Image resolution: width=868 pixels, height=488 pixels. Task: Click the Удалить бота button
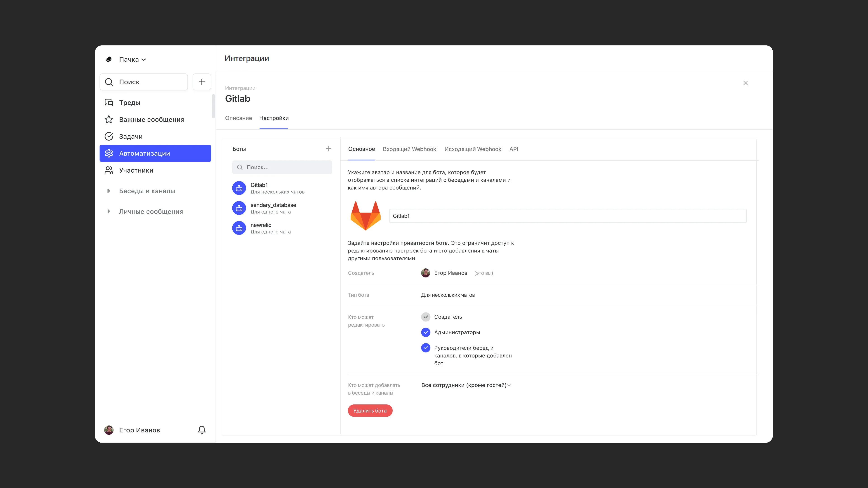pos(370,411)
